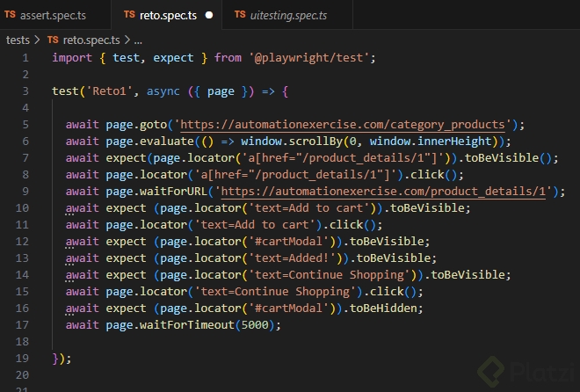Click page.evaluate on line 6
Screen dimensions: 580x392
149,142
